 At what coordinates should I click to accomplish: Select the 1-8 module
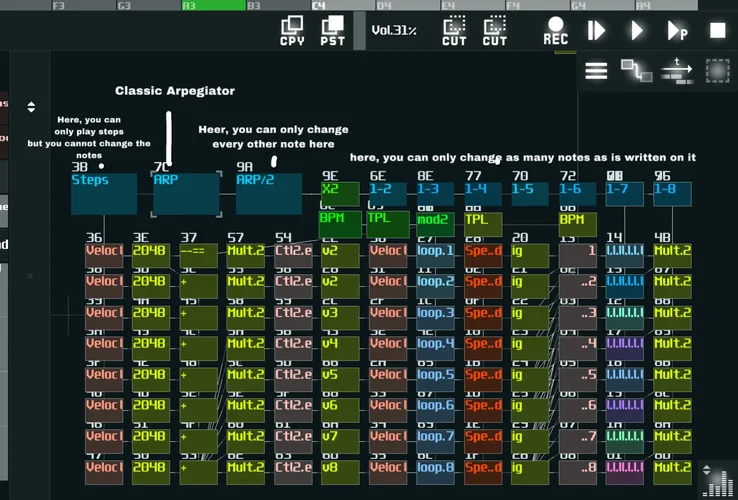(673, 194)
